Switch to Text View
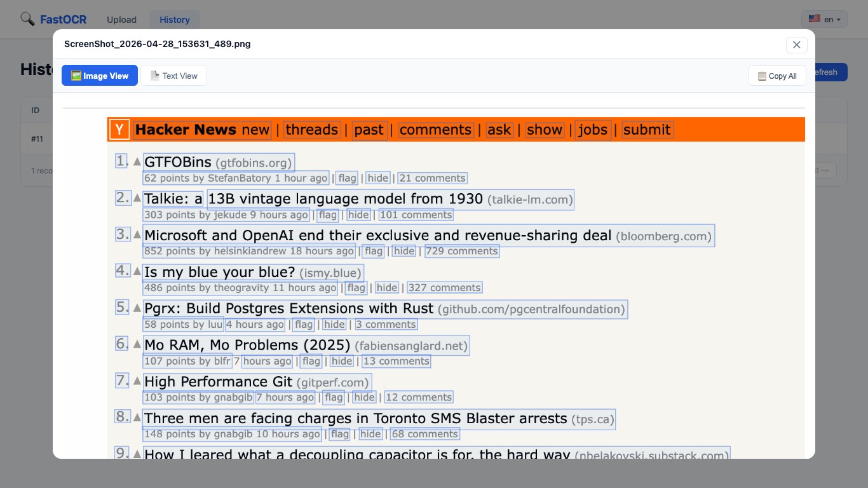Image resolution: width=868 pixels, height=488 pixels. tap(173, 76)
